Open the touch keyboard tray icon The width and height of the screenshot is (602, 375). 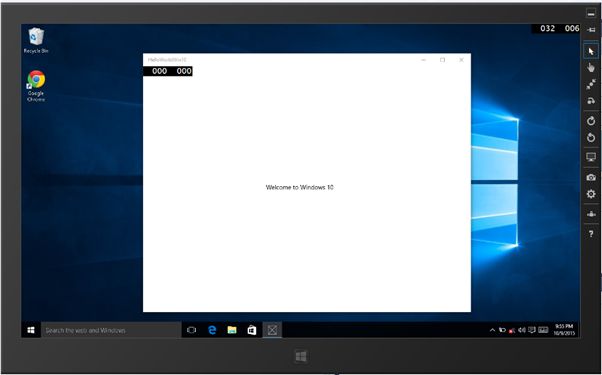click(543, 330)
